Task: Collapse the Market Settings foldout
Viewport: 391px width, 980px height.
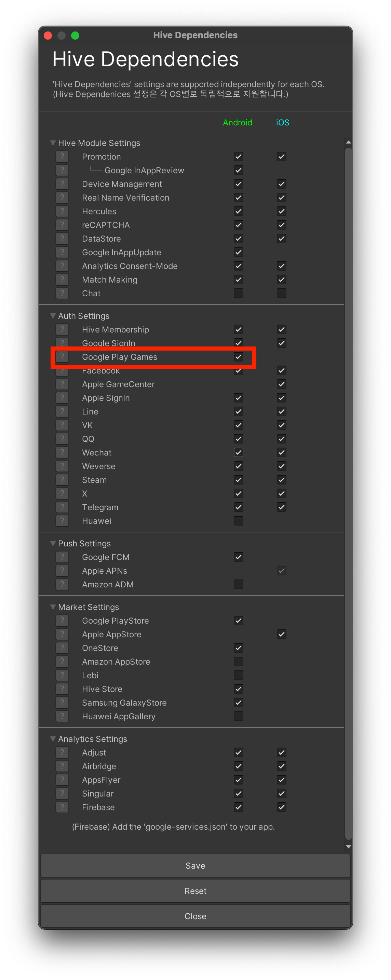Action: click(53, 607)
